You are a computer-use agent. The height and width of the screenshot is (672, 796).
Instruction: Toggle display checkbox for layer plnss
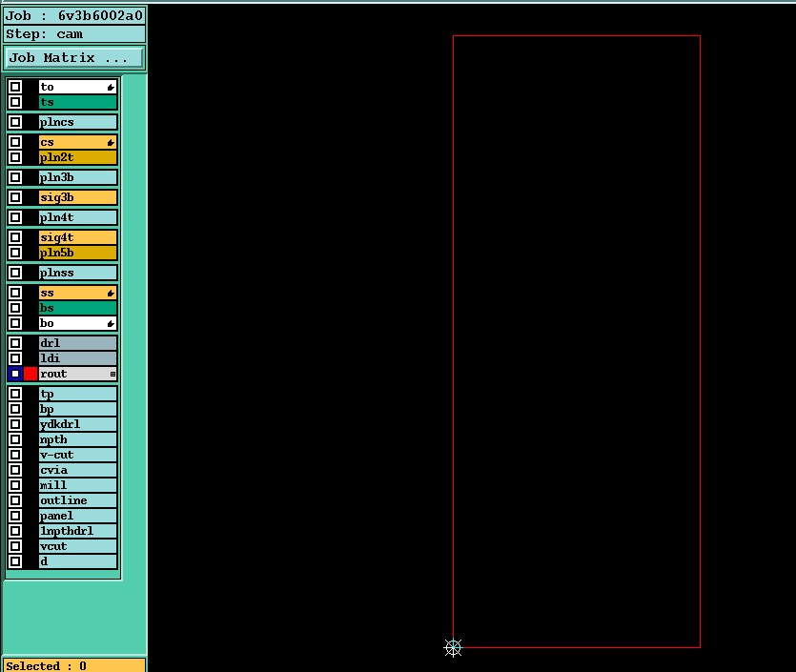15,273
